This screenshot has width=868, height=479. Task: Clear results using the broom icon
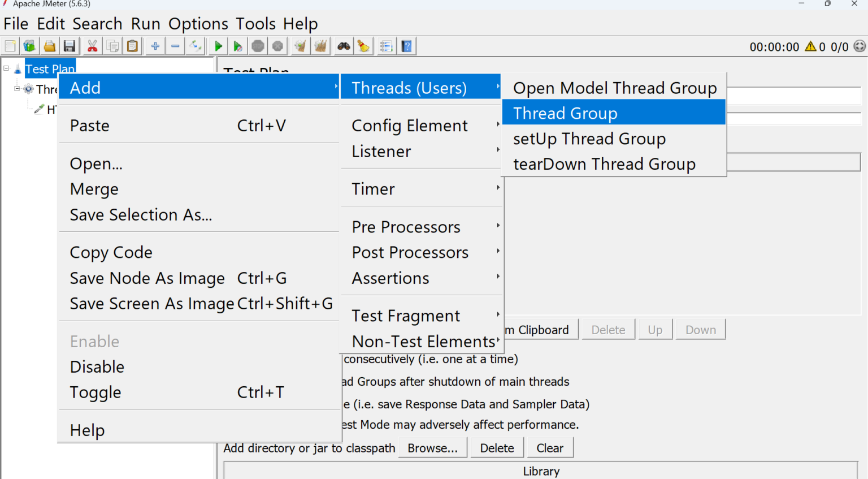tap(300, 46)
